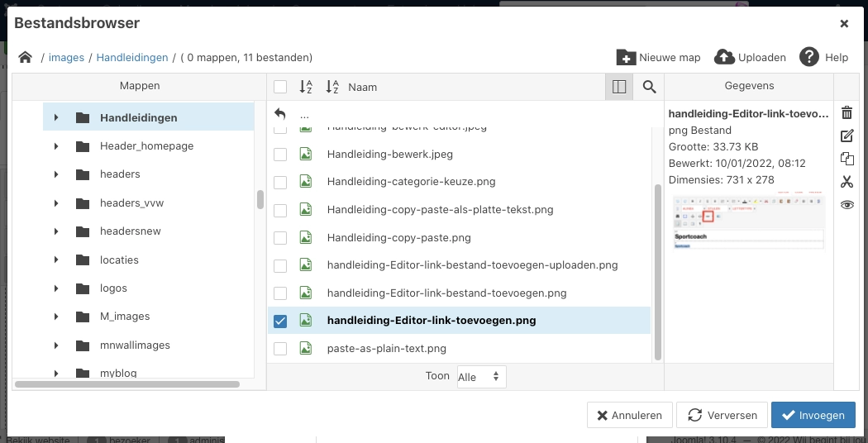The image size is (868, 443).
Task: Rename selected file with edit icon
Action: 847,136
